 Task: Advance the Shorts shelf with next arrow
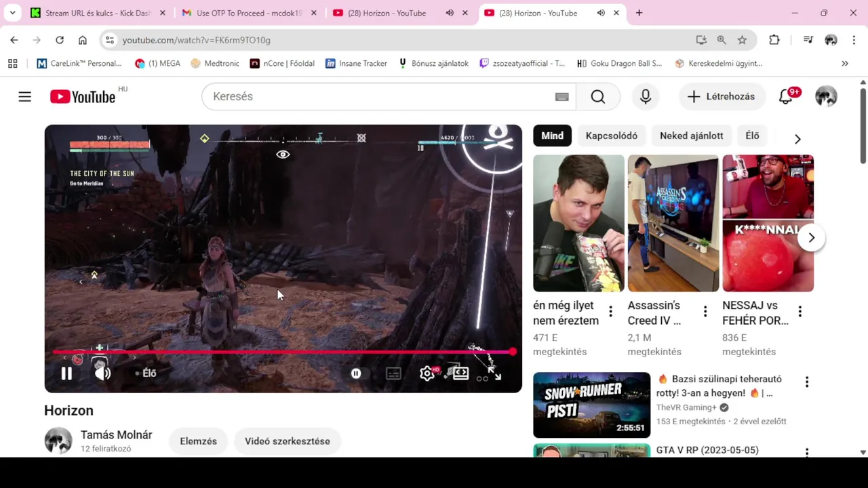click(811, 238)
